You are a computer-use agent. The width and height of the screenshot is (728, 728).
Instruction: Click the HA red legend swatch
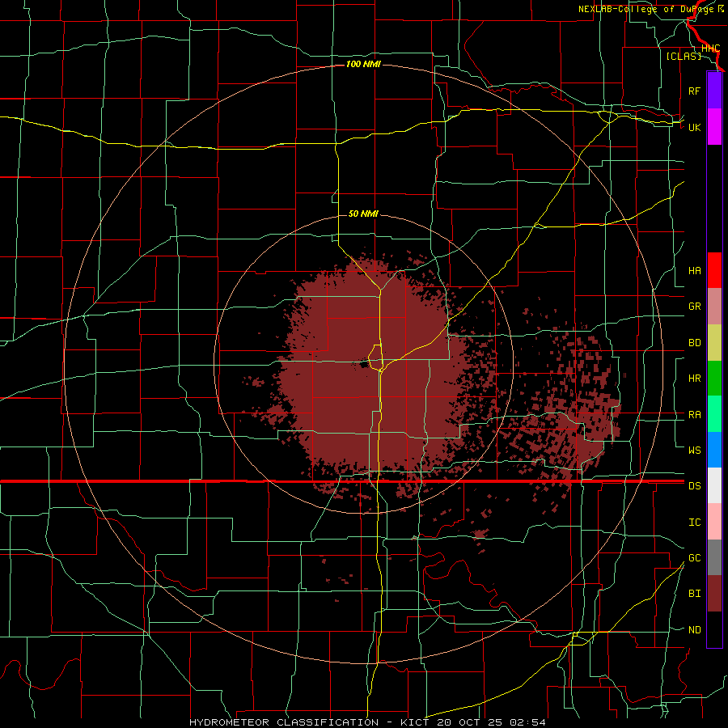714,270
